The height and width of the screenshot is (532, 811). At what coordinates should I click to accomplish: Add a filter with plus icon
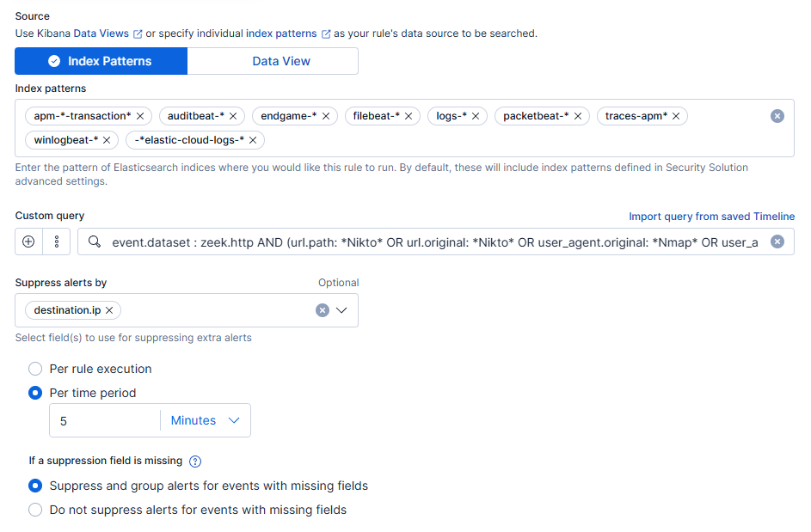point(28,242)
